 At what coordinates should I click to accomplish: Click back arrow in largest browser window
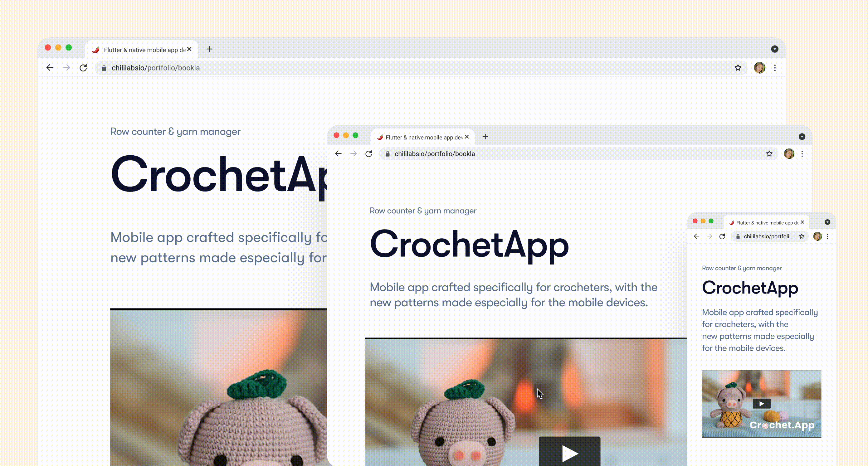pos(50,68)
